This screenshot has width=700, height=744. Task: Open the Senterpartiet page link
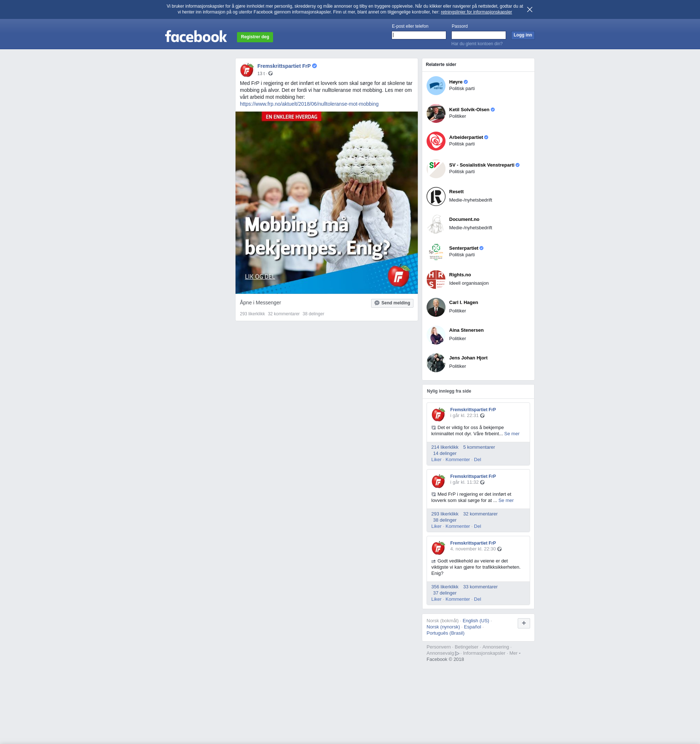click(463, 248)
